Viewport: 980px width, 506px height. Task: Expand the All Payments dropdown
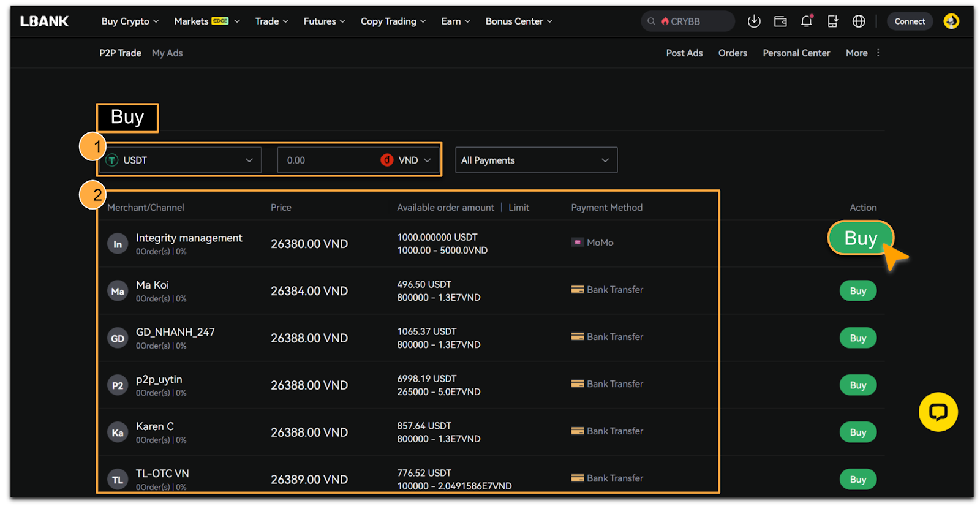(536, 160)
